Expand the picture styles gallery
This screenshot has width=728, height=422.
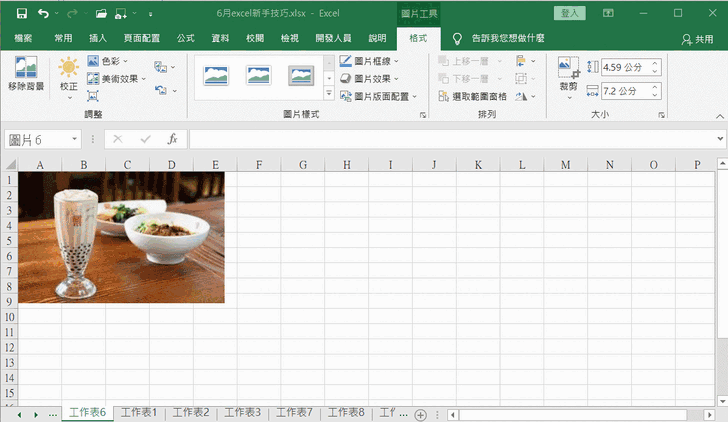pyautogui.click(x=328, y=93)
